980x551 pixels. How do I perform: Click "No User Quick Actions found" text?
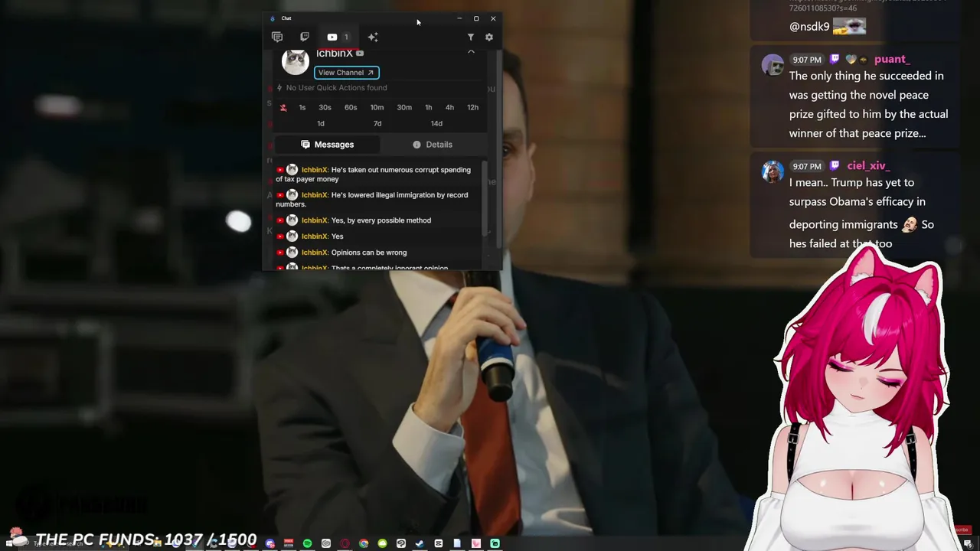pos(336,88)
